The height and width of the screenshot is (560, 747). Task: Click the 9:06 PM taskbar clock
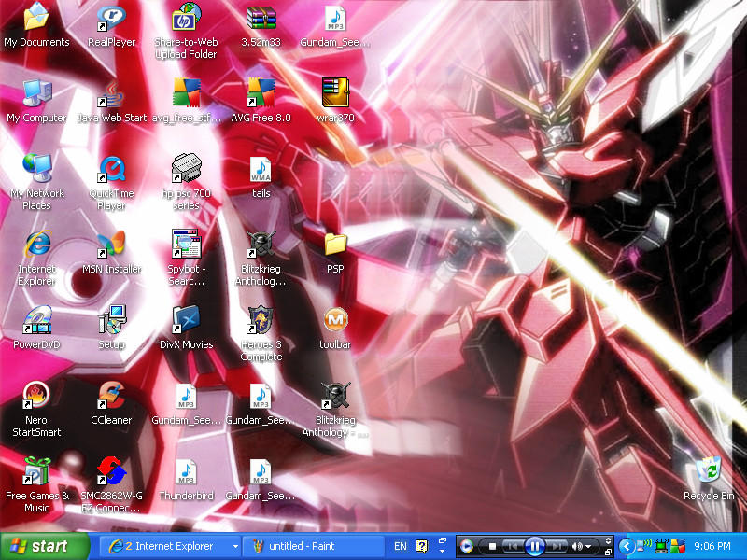coord(712,546)
